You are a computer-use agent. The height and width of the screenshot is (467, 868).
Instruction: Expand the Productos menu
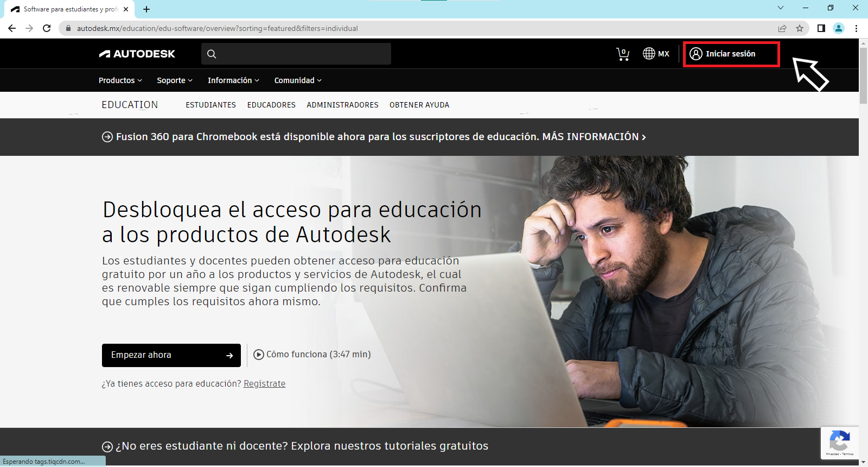(x=120, y=80)
